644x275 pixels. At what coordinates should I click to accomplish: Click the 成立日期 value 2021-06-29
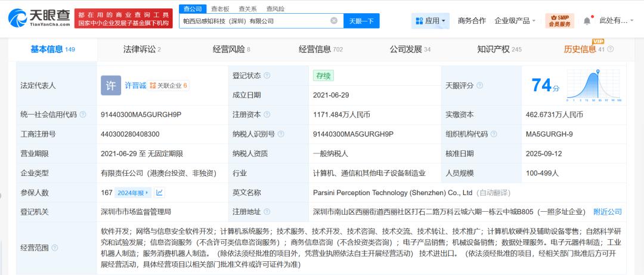coord(330,95)
